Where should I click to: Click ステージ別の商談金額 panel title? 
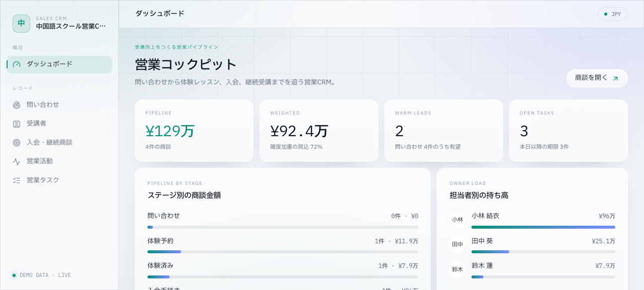pyautogui.click(x=184, y=195)
